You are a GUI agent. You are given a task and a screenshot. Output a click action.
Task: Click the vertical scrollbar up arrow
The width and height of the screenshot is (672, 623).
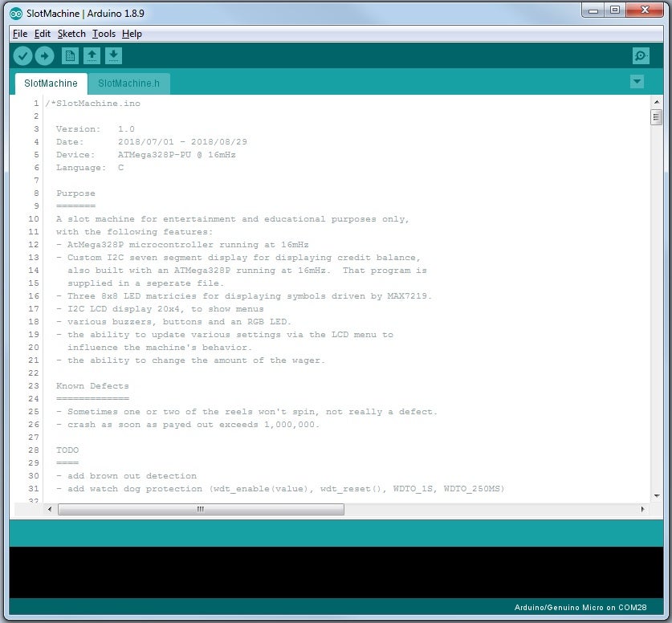[656, 102]
